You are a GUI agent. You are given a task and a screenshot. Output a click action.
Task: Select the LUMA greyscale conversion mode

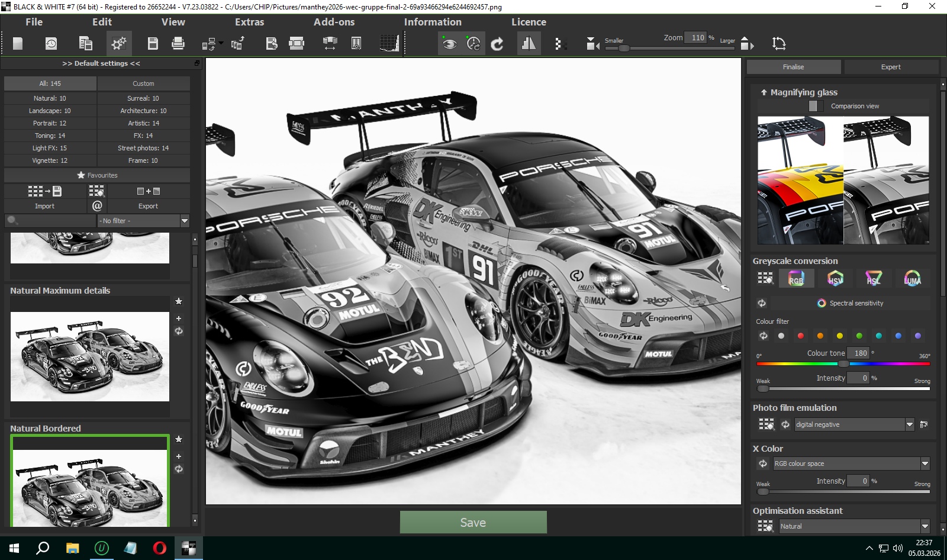(912, 278)
